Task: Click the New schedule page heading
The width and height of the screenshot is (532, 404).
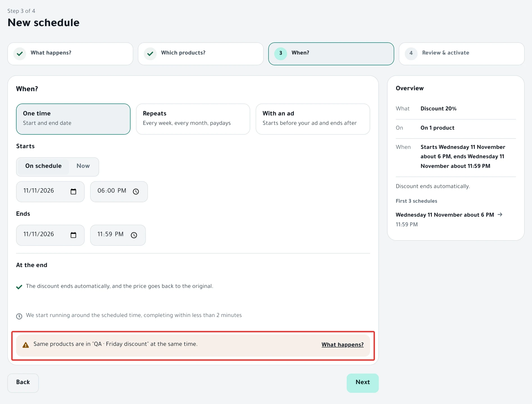Action: (x=44, y=23)
